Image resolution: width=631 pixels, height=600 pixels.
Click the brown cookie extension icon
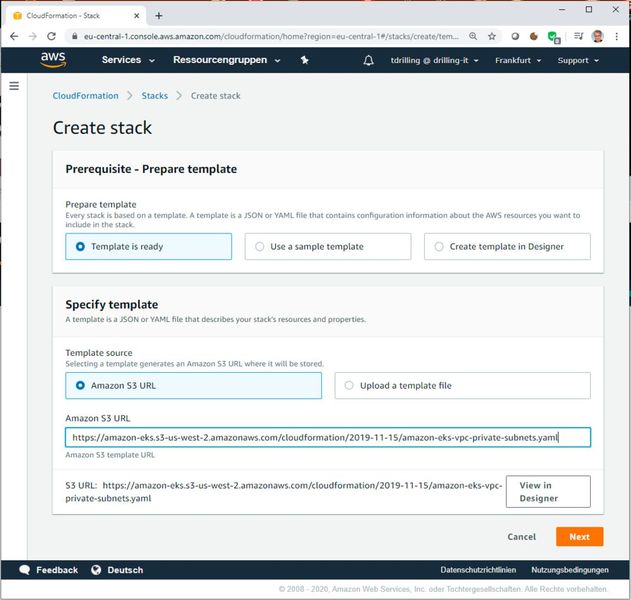(x=534, y=36)
